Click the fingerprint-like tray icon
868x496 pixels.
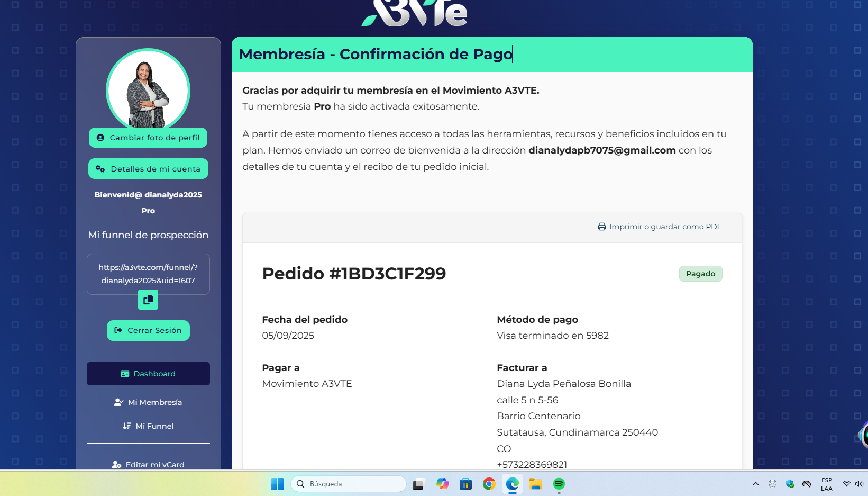click(x=773, y=484)
